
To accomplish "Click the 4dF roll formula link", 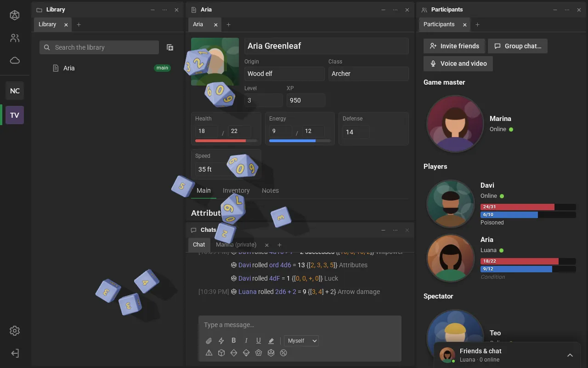I will [275, 278].
